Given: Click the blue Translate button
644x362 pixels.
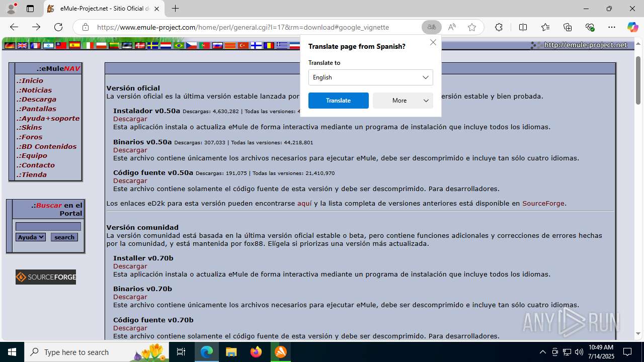Looking at the screenshot, I should (x=338, y=101).
